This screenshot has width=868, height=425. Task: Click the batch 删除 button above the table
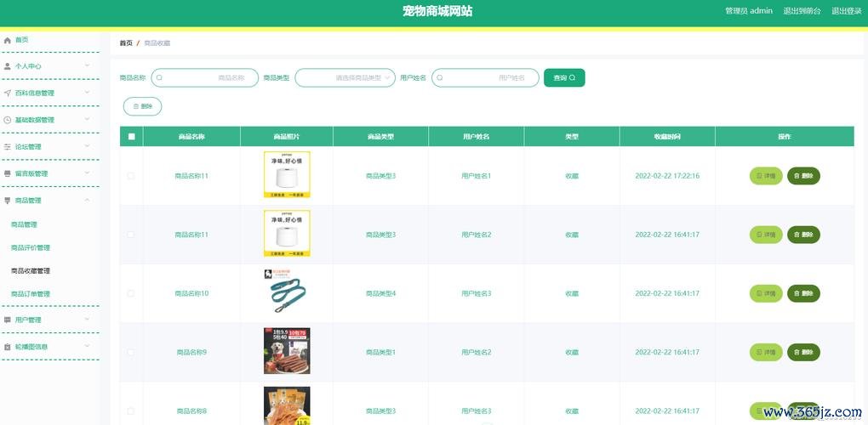pos(142,106)
